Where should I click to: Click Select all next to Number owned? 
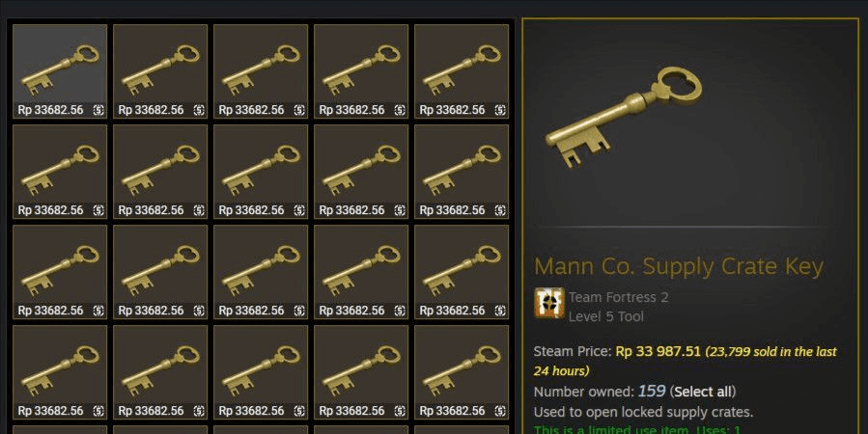[x=703, y=392]
